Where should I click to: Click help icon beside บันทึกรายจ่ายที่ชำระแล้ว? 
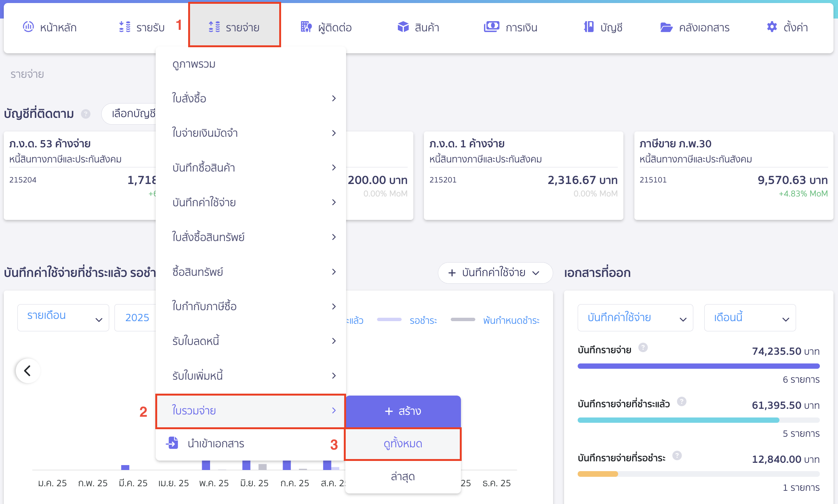(x=682, y=401)
